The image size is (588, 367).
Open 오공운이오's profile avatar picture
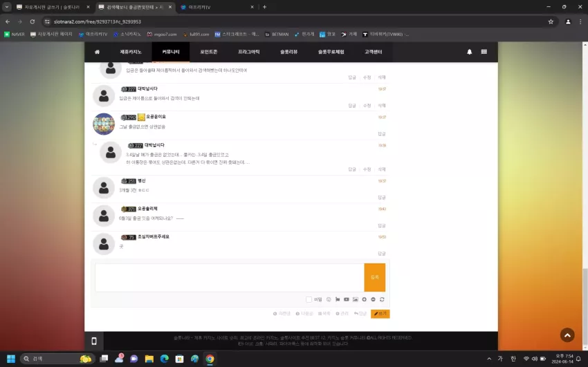(x=104, y=124)
